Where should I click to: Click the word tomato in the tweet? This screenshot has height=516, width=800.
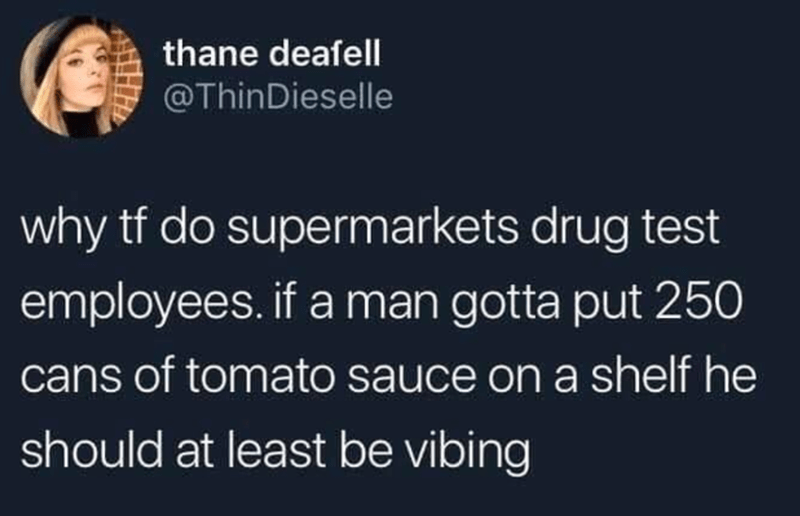click(x=261, y=377)
